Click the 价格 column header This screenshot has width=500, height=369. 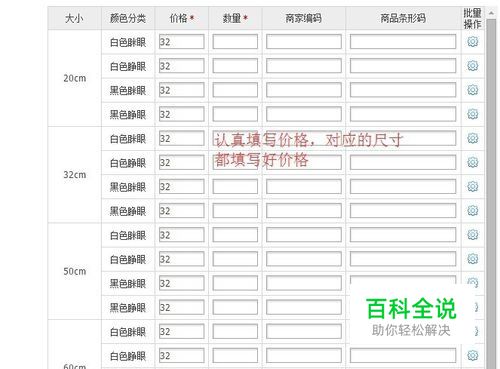click(x=182, y=18)
